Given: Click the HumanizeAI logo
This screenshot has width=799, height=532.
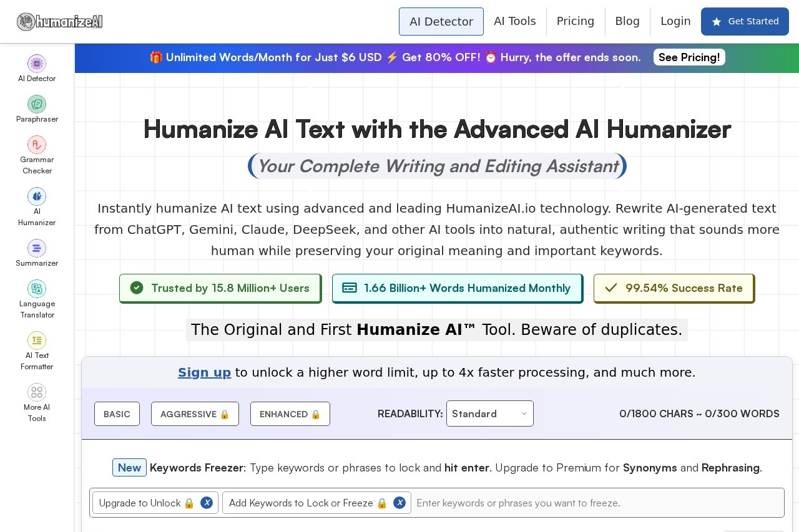Looking at the screenshot, I should (x=60, y=22).
